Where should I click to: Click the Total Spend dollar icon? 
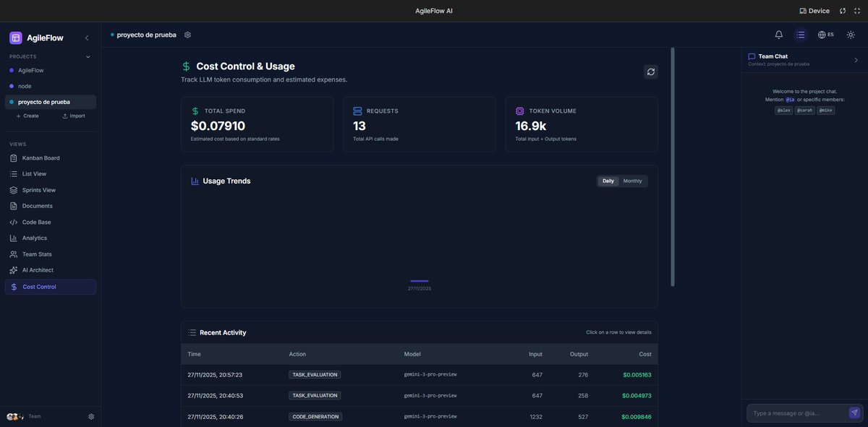coord(195,111)
